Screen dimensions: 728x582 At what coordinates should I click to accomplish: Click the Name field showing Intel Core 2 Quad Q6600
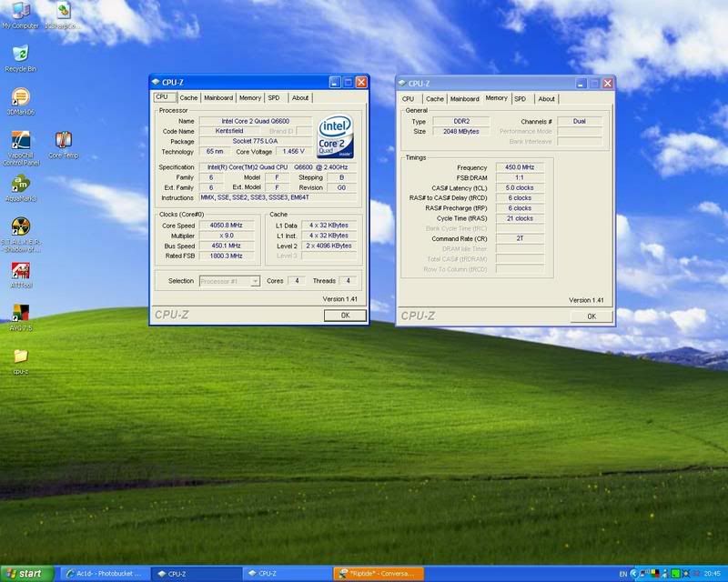pyautogui.click(x=256, y=121)
